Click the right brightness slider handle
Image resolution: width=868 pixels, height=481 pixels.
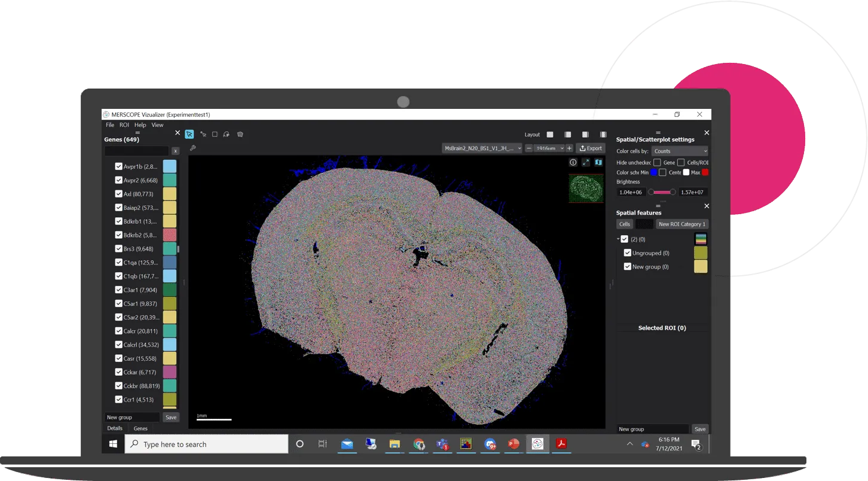click(x=673, y=192)
